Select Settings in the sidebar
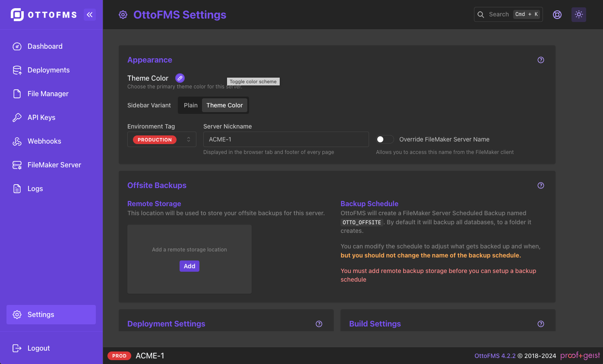The height and width of the screenshot is (364, 603). (x=51, y=315)
